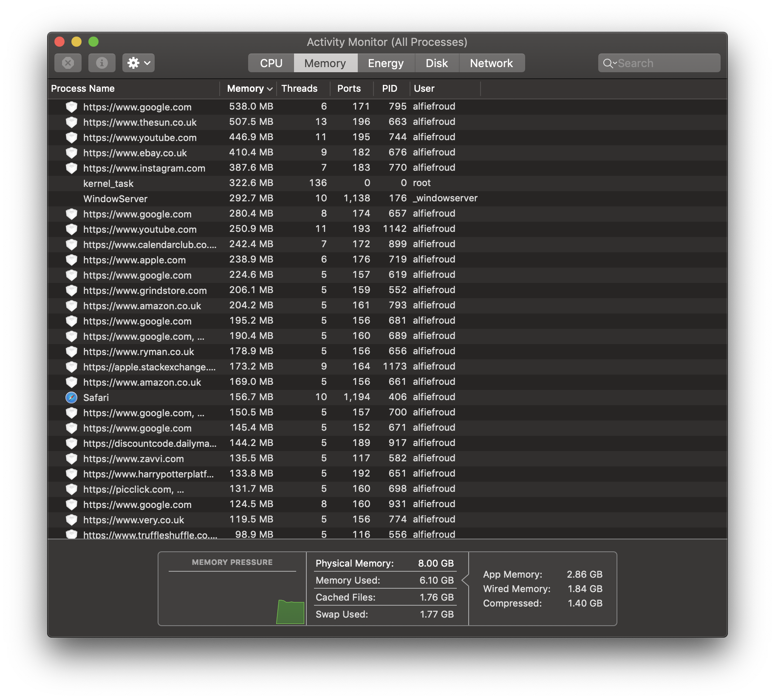This screenshot has width=775, height=700.
Task: Click the shield icon beside harrypotterplatf
Action: [x=71, y=474]
